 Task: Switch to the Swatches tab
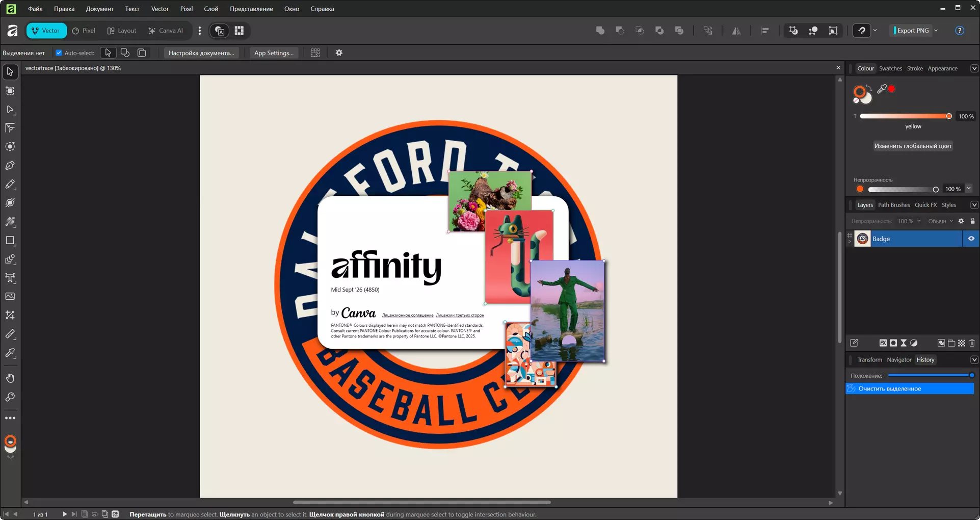(890, 68)
